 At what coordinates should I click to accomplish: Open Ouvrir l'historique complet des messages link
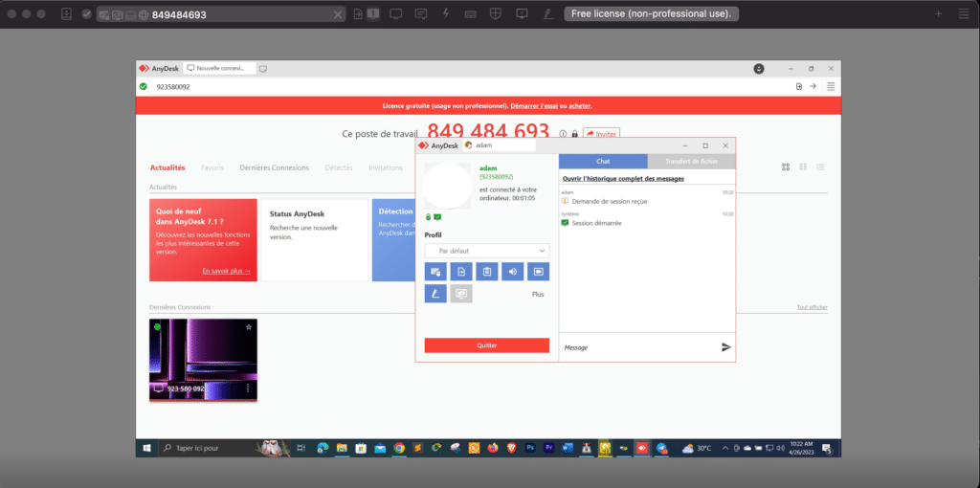point(623,179)
